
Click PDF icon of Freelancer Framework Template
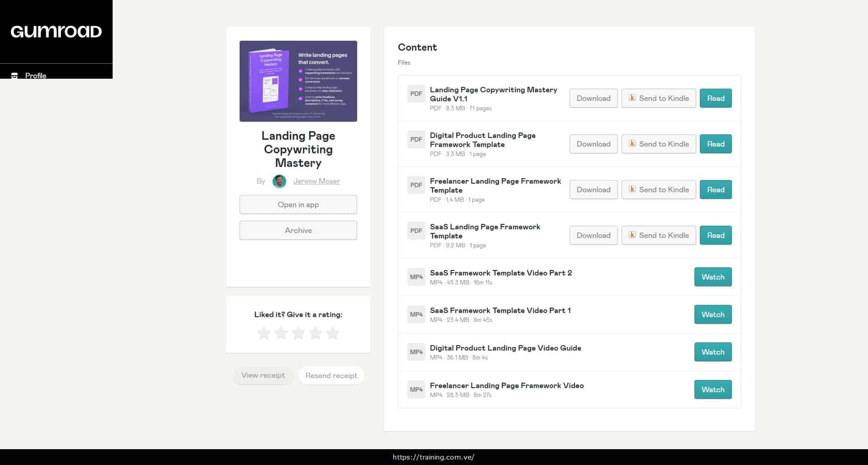(416, 185)
